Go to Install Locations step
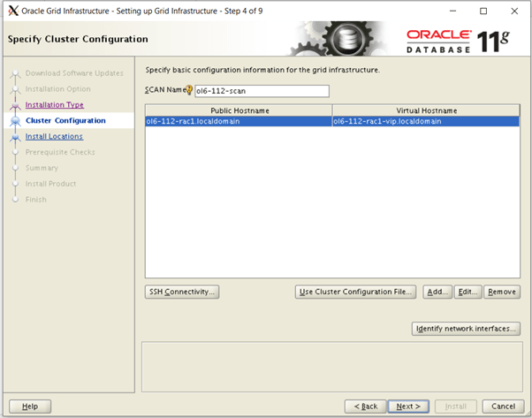532x418 pixels. coord(54,137)
